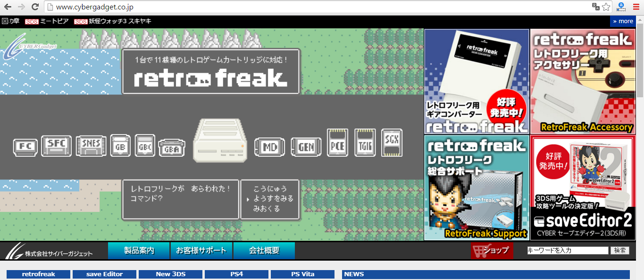This screenshot has width=644, height=280.
Task: Open the 会社概要 menu
Action: pyautogui.click(x=264, y=251)
